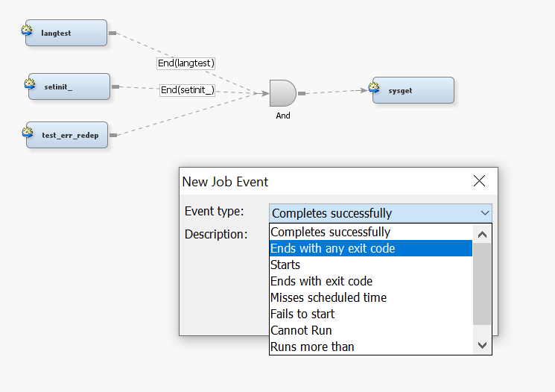Open the Event type dropdown arrow
Screen dimensions: 555x392
tap(485, 213)
